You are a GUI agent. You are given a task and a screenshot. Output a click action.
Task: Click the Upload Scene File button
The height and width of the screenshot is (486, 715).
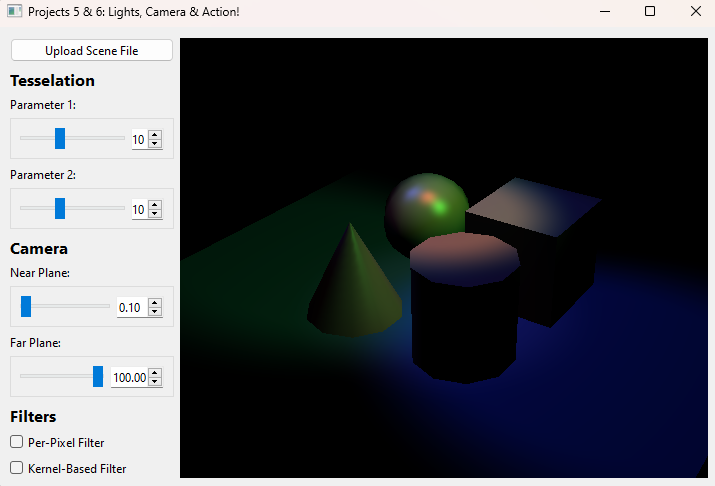pos(92,50)
